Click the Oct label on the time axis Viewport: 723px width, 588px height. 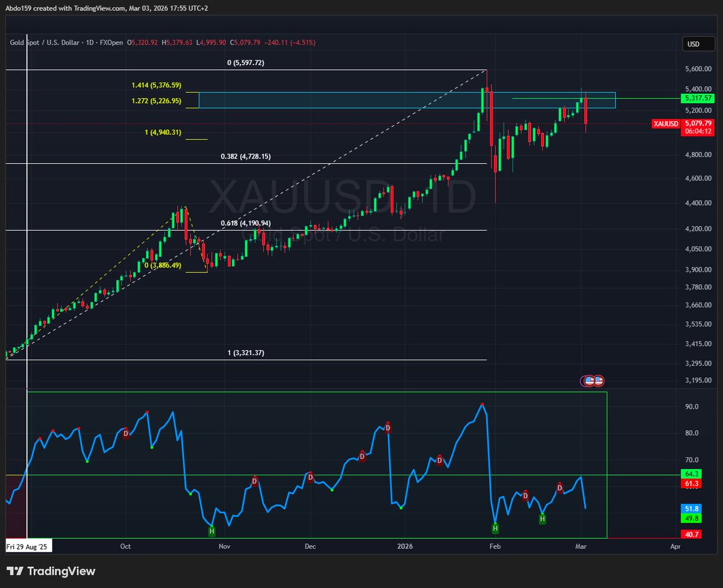(x=125, y=547)
